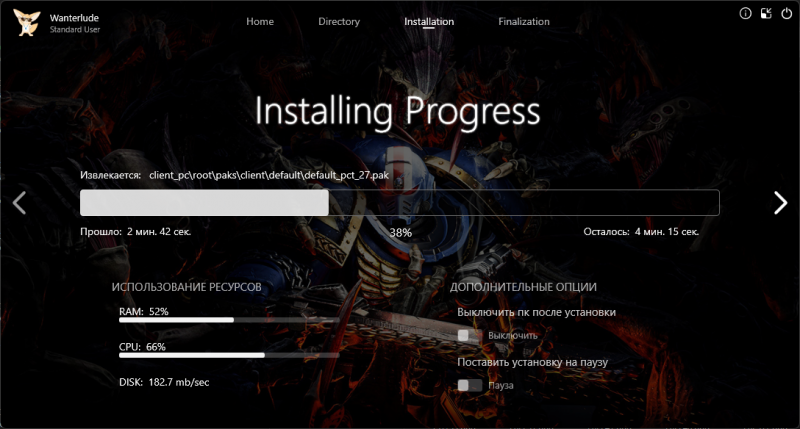Viewport: 800px width, 429px height.
Task: Click the RAM usage bar
Action: point(229,320)
